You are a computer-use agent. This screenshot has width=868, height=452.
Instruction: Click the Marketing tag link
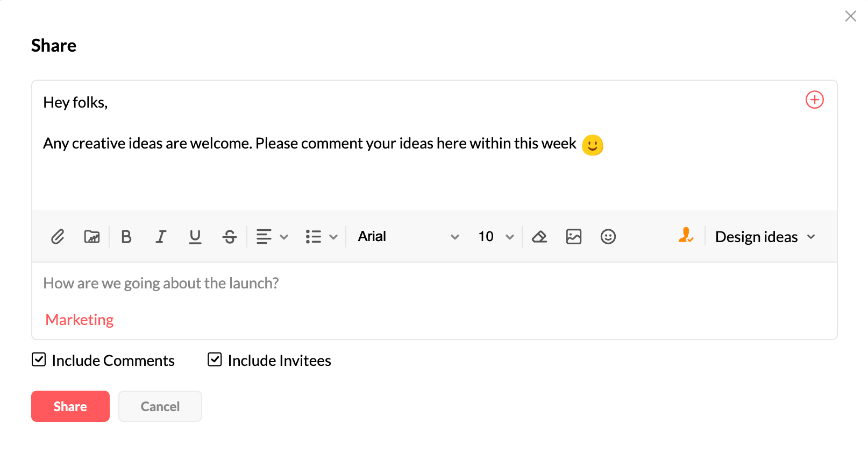[80, 320]
